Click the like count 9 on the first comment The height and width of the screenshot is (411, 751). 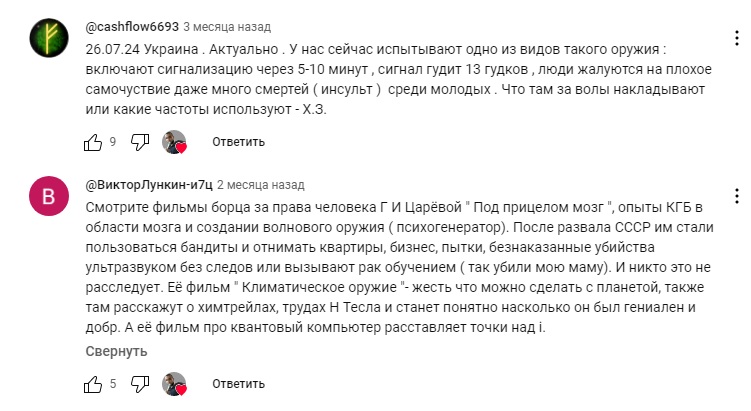(x=113, y=142)
